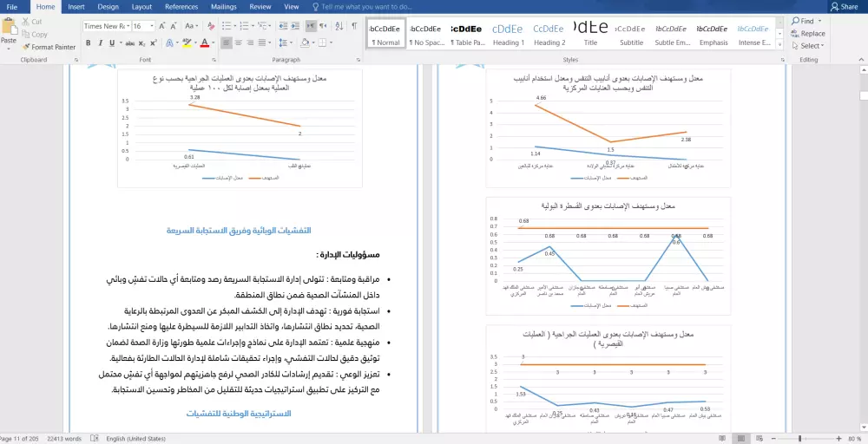Click Replace in the Editing group

click(x=808, y=33)
